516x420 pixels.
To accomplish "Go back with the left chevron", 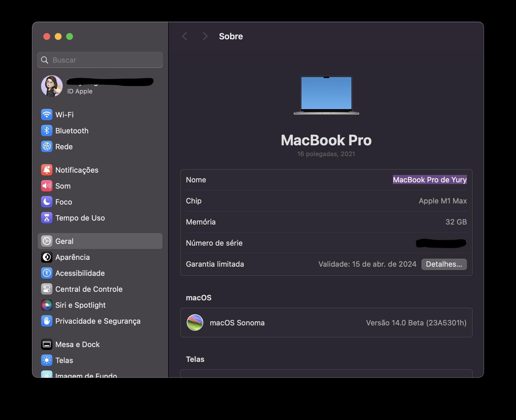I will (x=185, y=36).
